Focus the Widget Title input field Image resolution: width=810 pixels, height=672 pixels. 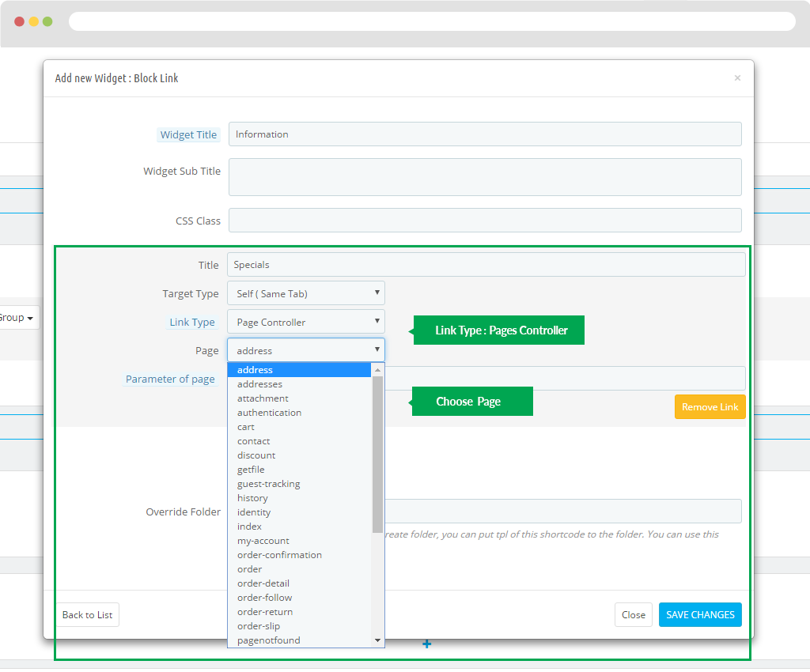click(484, 134)
